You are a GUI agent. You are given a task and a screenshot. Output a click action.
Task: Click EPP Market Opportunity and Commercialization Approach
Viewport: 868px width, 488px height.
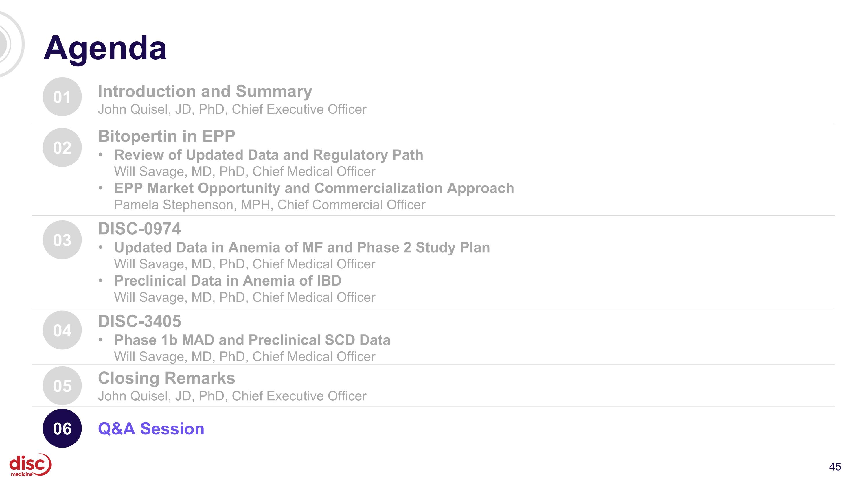[x=314, y=188]
